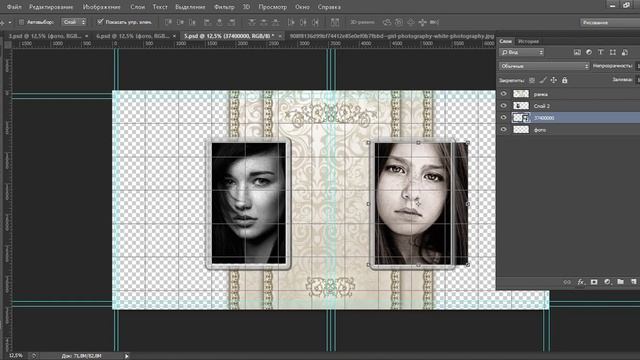Filter layers by type (T) icon
Image resolution: width=640 pixels, height=360 pixels.
601,52
